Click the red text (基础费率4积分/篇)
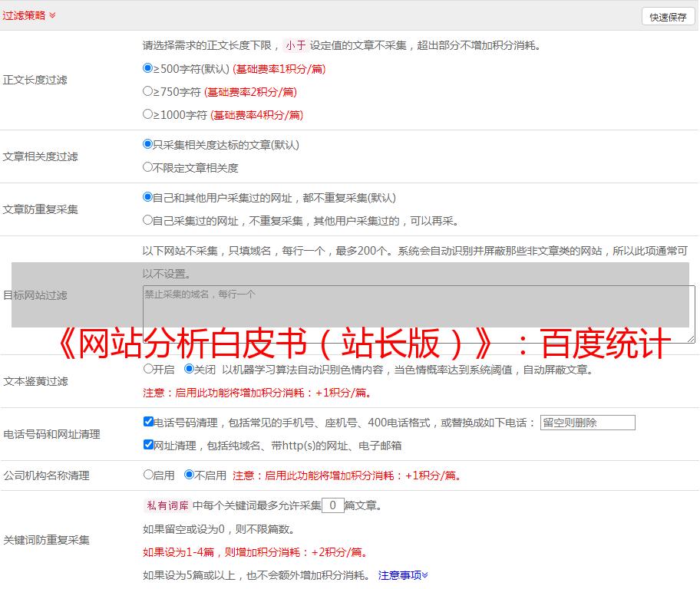The image size is (700, 589). 257,115
